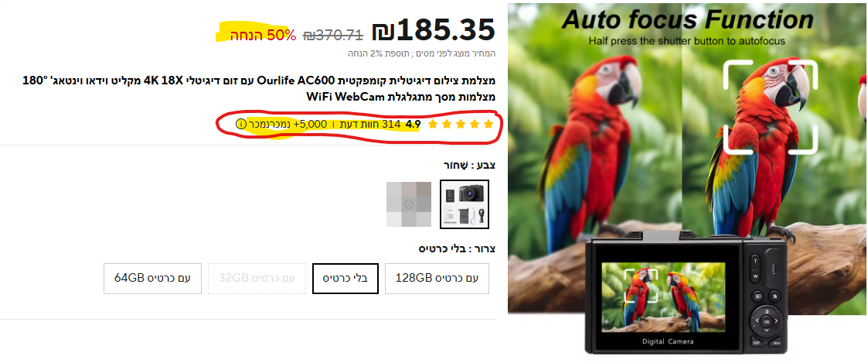Click the 4.9 rating score
The width and height of the screenshot is (868, 363).
pos(413,124)
